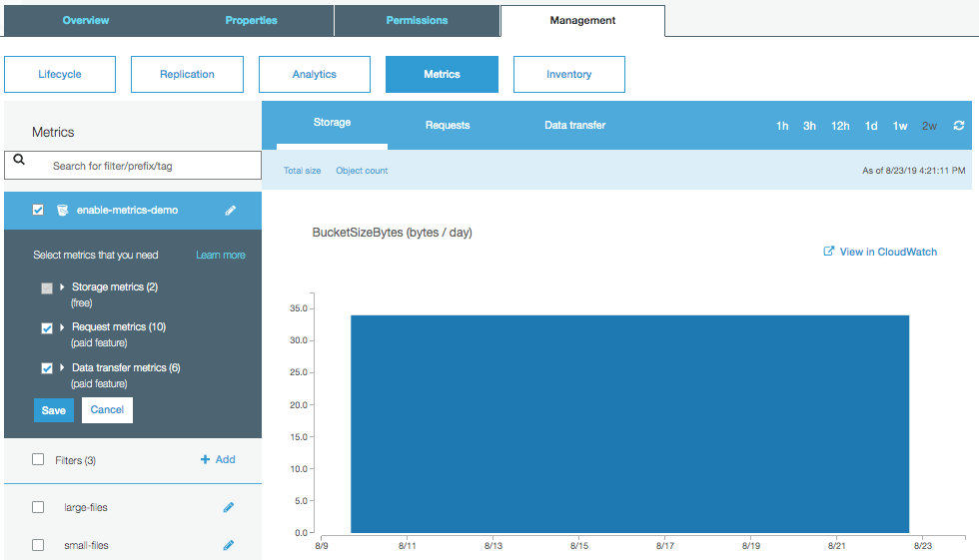Click the external link icon for CloudWatch
The image size is (979, 560).
pyautogui.click(x=828, y=251)
